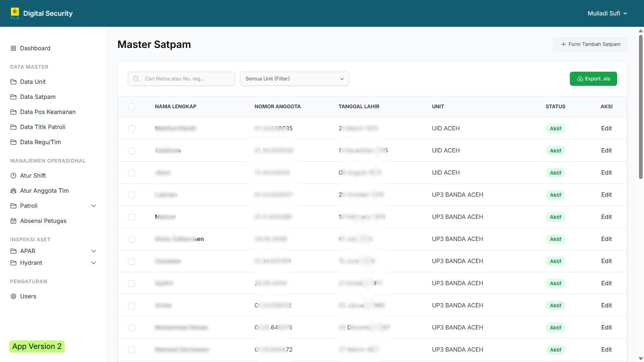Click Form Tambah Satpam button

[590, 44]
